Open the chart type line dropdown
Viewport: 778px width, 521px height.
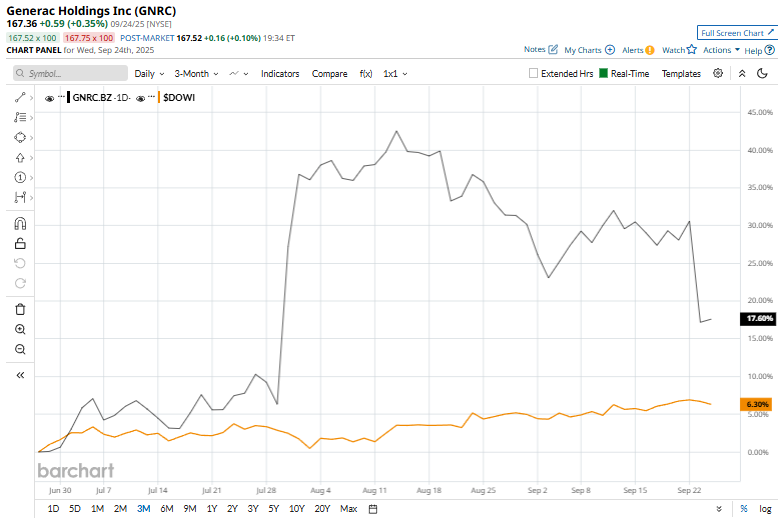(x=239, y=73)
